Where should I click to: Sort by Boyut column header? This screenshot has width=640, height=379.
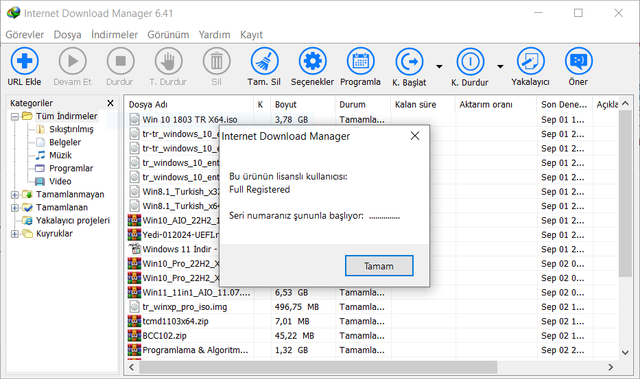pyautogui.click(x=302, y=104)
